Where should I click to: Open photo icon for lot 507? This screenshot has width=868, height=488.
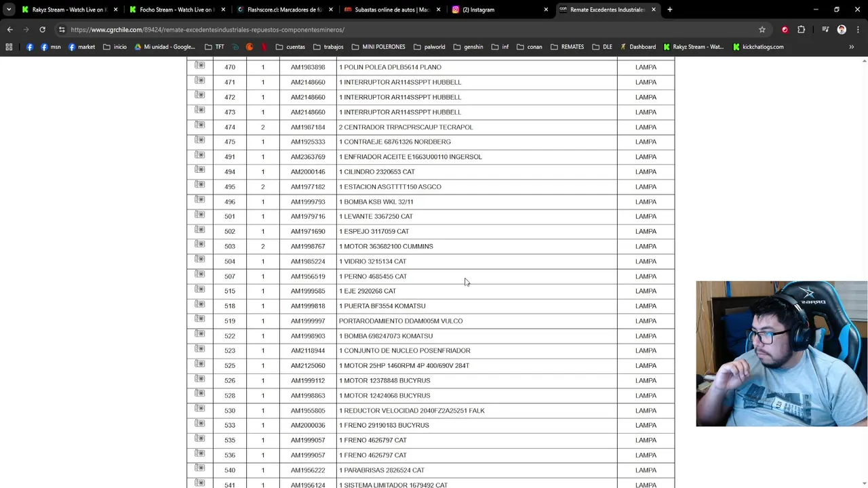pos(199,274)
